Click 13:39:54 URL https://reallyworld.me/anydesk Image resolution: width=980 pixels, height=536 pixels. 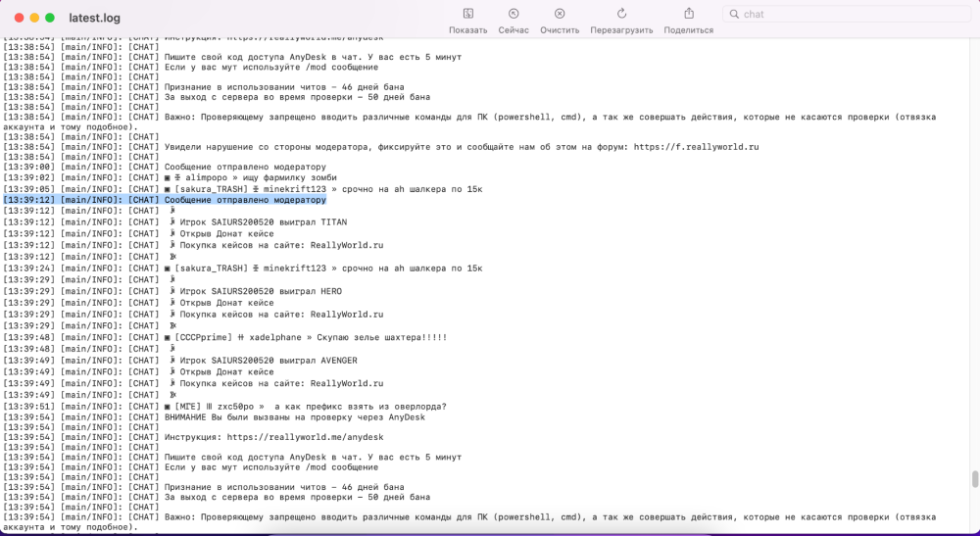click(305, 437)
